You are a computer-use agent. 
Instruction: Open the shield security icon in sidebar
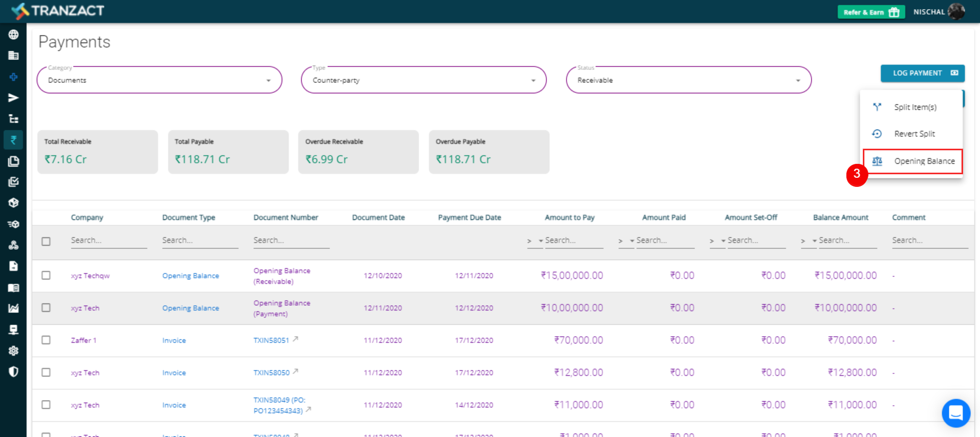pos(13,371)
